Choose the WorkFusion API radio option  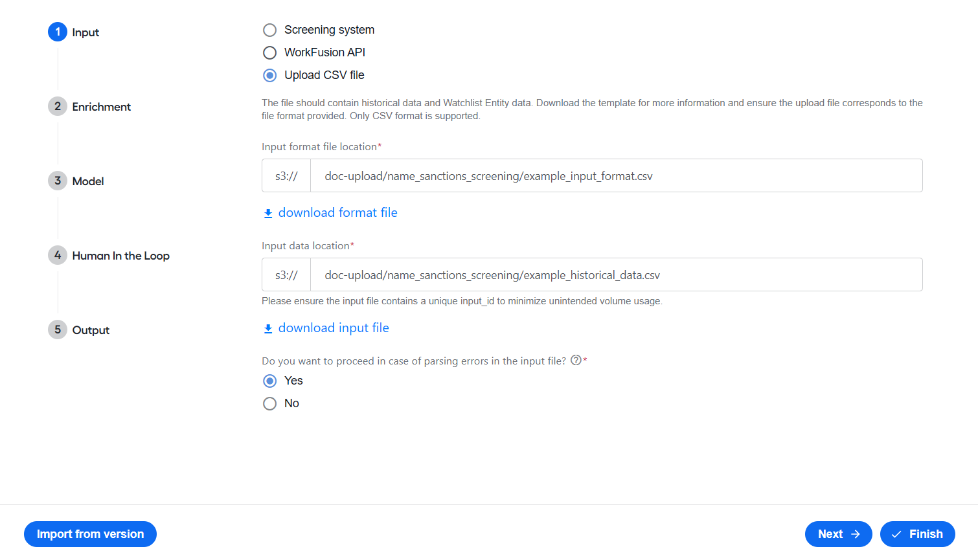point(270,52)
